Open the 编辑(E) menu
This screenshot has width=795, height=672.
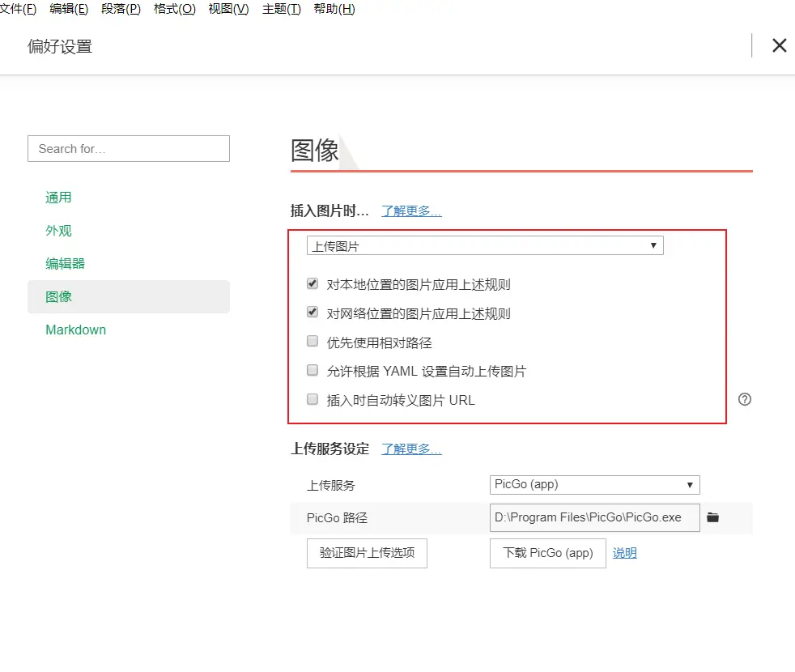(69, 9)
